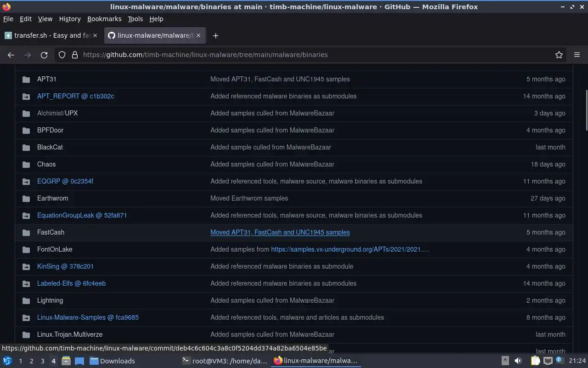Switch to root@VM3 terminal window
Viewport: 588px width, 368px height.
click(x=225, y=361)
